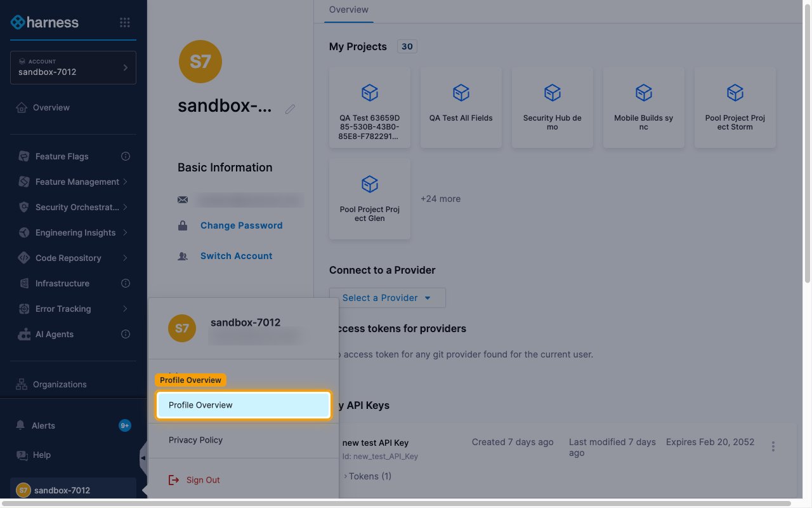Open QA Test All Fields project card
The height and width of the screenshot is (508, 812).
pos(461,108)
